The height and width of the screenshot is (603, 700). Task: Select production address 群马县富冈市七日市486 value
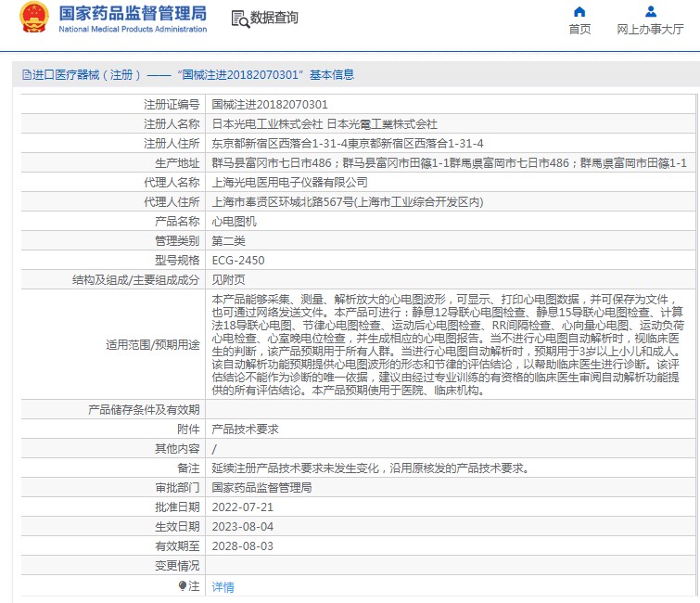click(x=449, y=163)
